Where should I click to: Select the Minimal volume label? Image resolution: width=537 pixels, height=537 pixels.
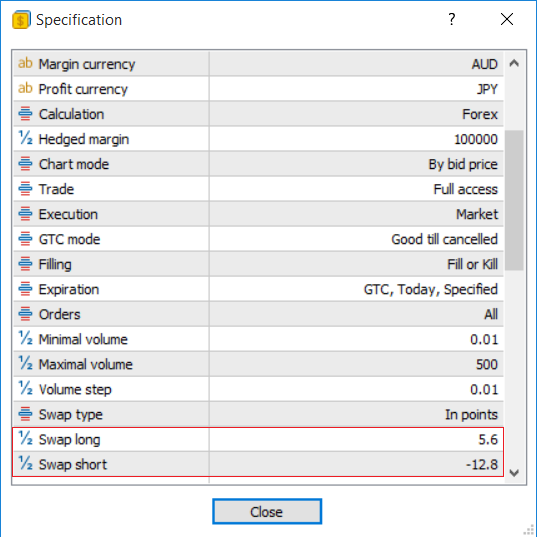point(83,339)
